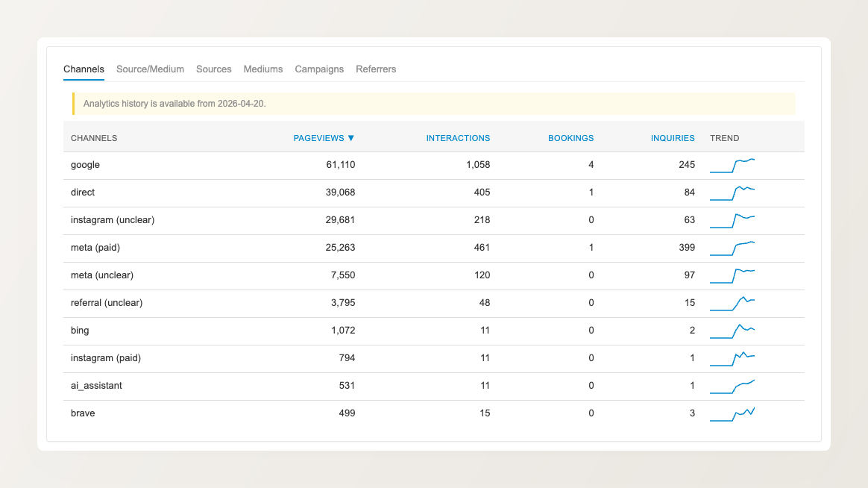Screen dimensions: 868x488
Task: Click google pageviews value 61,110
Action: [x=341, y=165]
